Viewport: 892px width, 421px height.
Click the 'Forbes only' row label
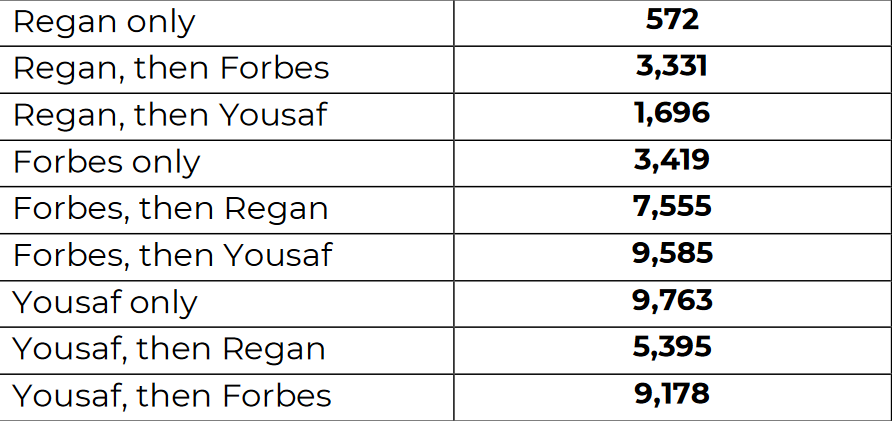(107, 163)
